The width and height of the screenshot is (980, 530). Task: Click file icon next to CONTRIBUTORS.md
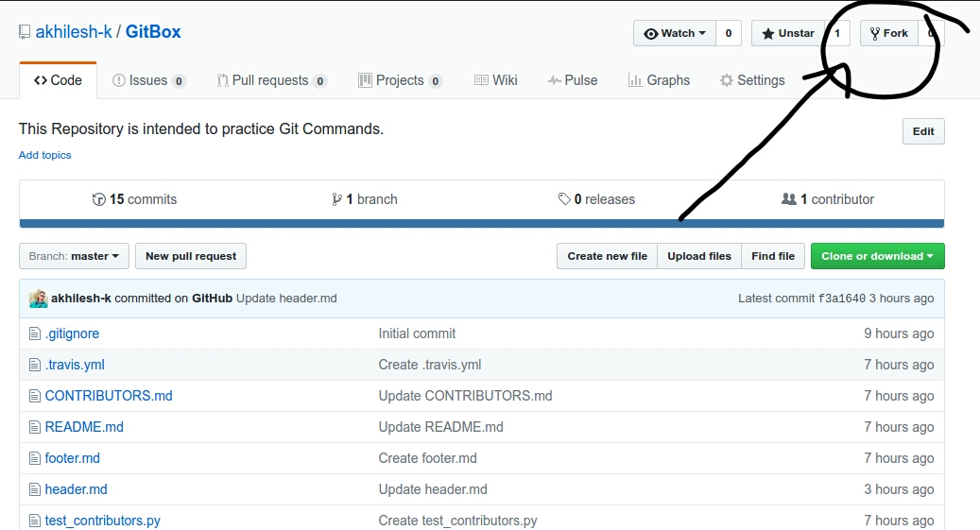(x=35, y=396)
